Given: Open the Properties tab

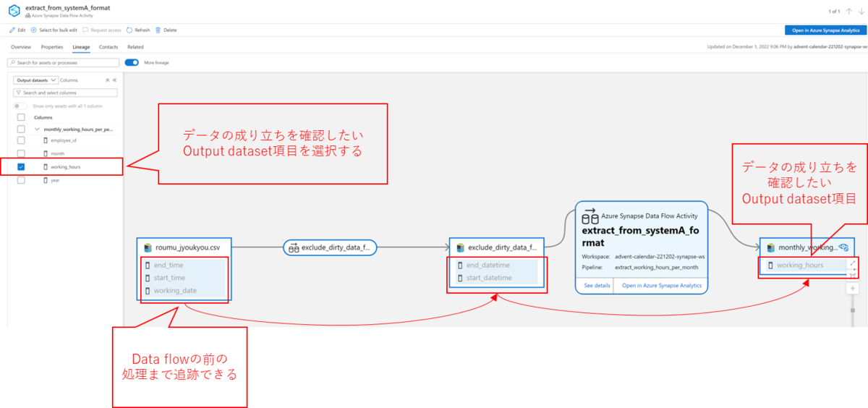Looking at the screenshot, I should point(52,47).
